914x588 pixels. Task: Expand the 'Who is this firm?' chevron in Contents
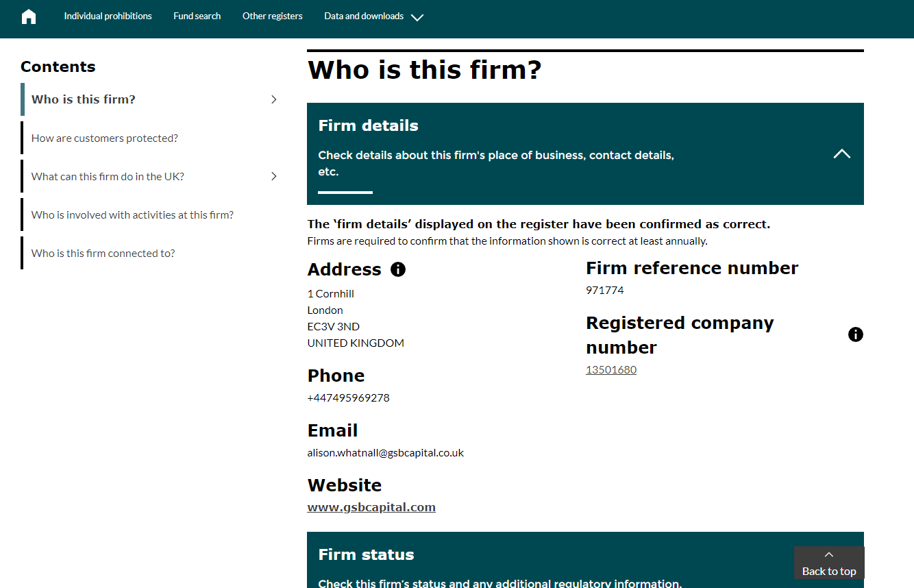click(274, 99)
